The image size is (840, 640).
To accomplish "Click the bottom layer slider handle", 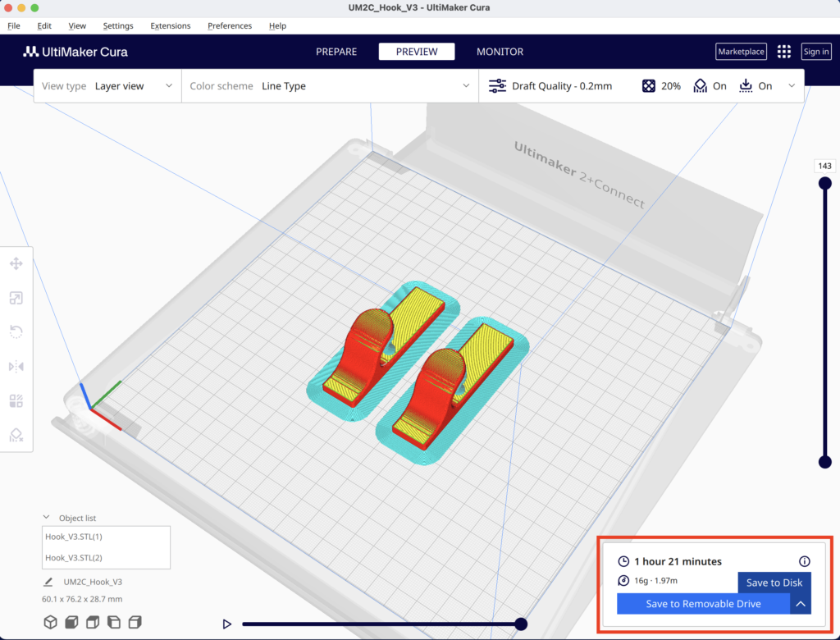I will 825,461.
